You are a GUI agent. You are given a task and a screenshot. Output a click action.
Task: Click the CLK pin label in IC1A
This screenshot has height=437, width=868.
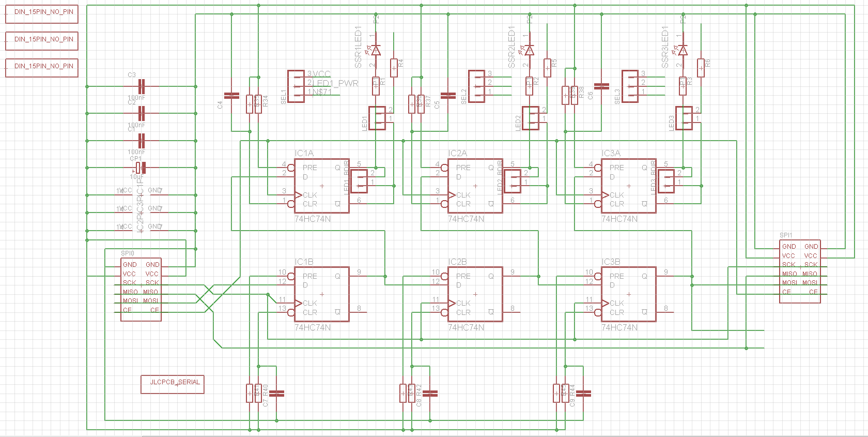tap(310, 195)
